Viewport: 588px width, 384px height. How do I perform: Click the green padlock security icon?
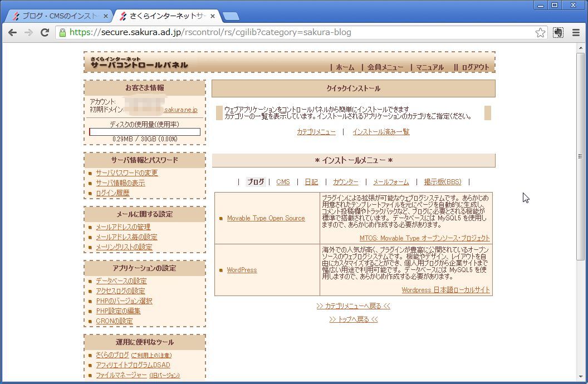pos(62,33)
